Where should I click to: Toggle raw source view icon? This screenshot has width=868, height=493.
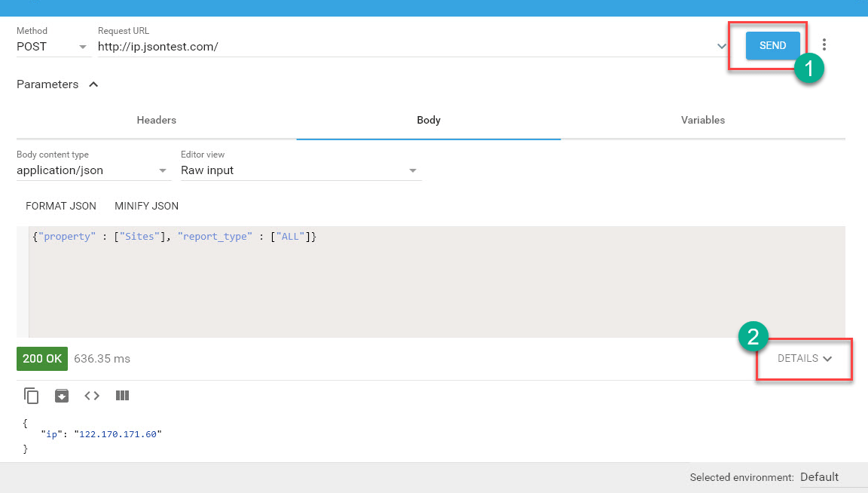(x=92, y=396)
